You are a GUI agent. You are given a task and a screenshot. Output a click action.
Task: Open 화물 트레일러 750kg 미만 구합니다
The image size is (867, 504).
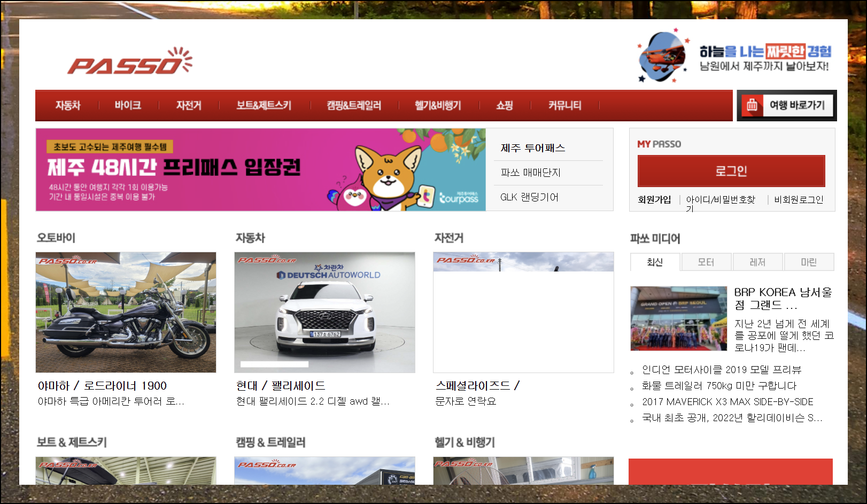click(719, 385)
